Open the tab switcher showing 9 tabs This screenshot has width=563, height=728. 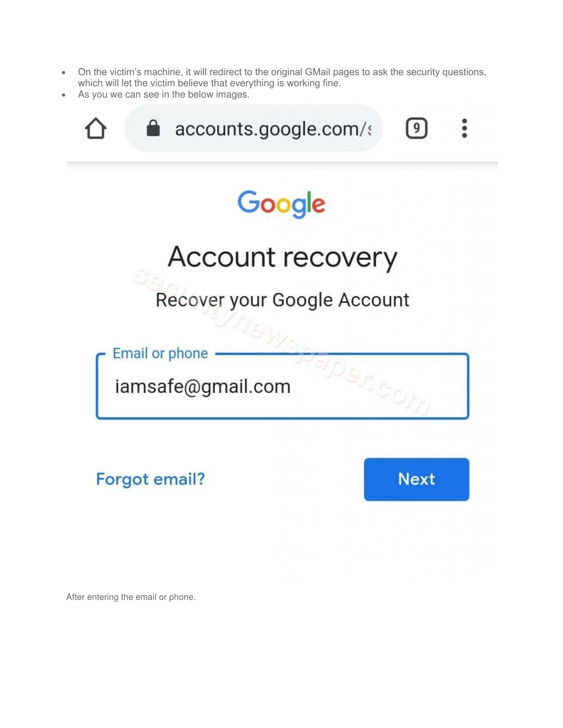[417, 129]
